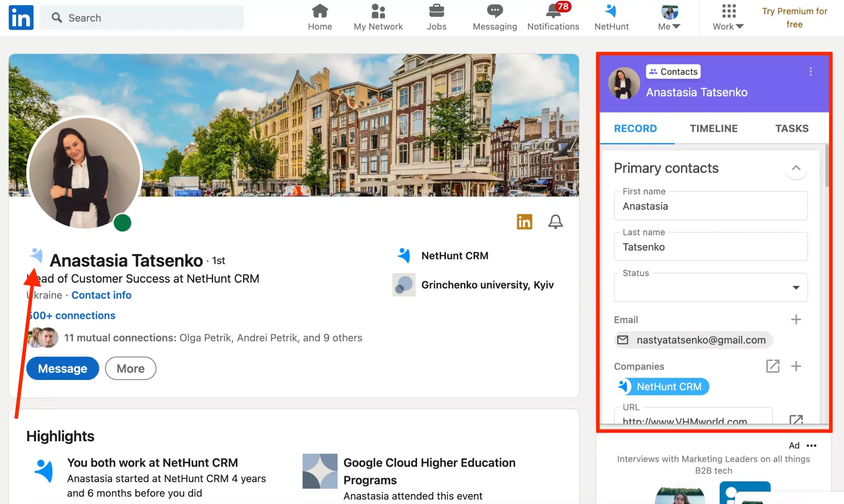Screen dimensions: 844x504
Task: Click the First name field
Action: (710, 206)
